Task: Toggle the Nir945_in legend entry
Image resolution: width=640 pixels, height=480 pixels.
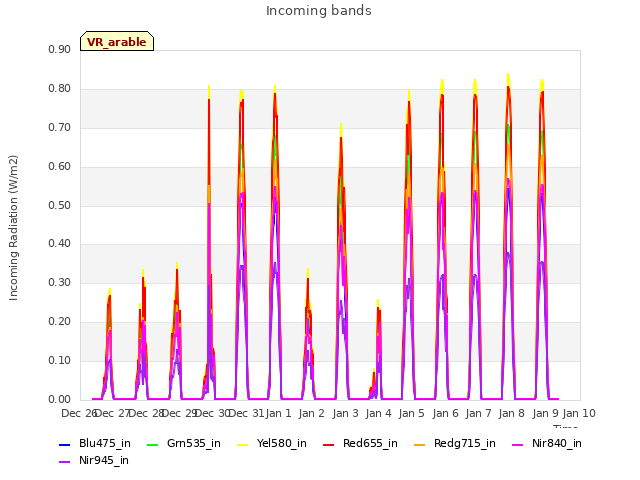Action: (x=93, y=460)
